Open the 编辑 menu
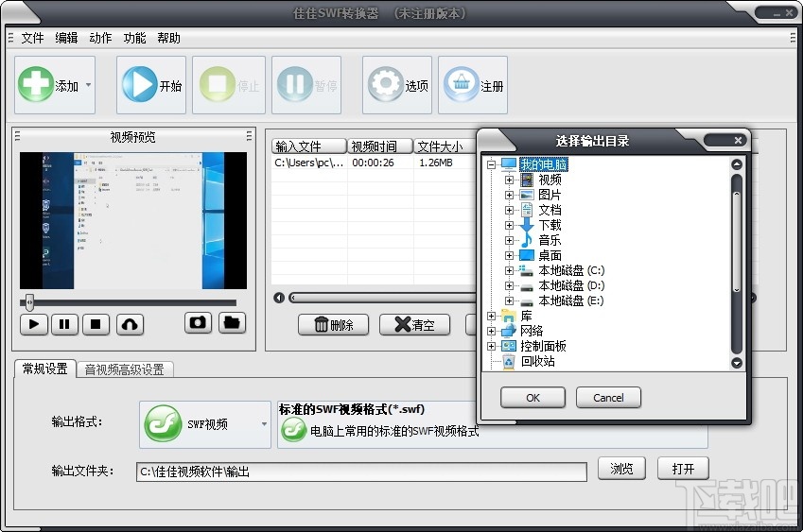The height and width of the screenshot is (532, 803). [66, 38]
